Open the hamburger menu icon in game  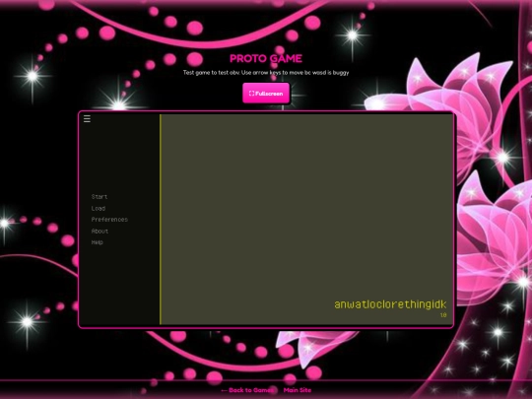87,119
